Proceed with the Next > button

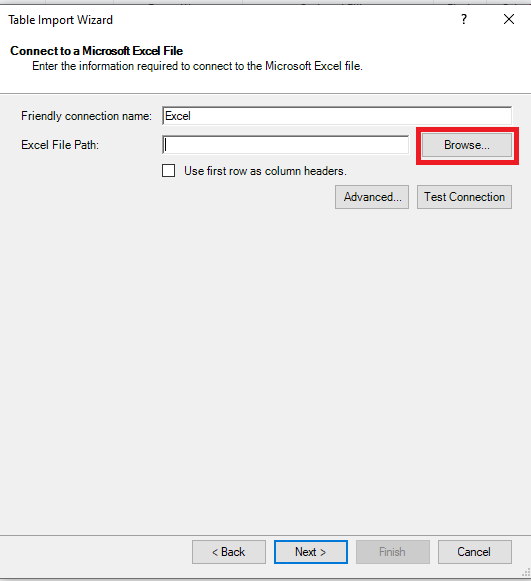pyautogui.click(x=311, y=552)
